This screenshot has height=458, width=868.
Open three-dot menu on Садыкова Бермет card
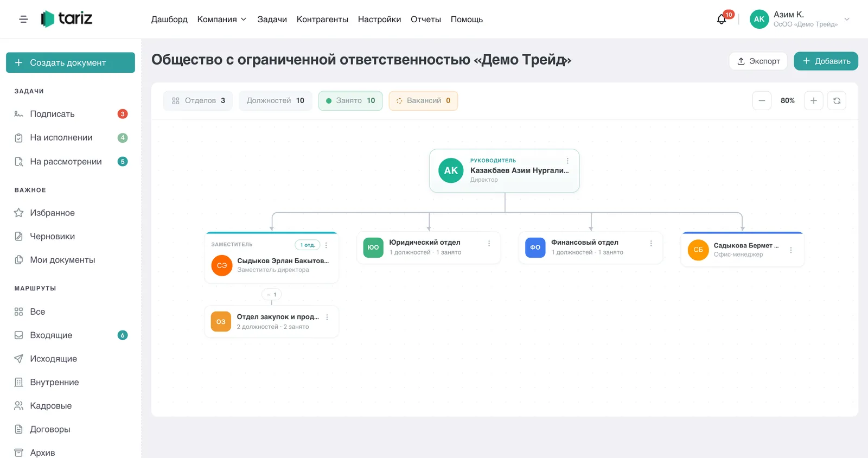tap(791, 250)
